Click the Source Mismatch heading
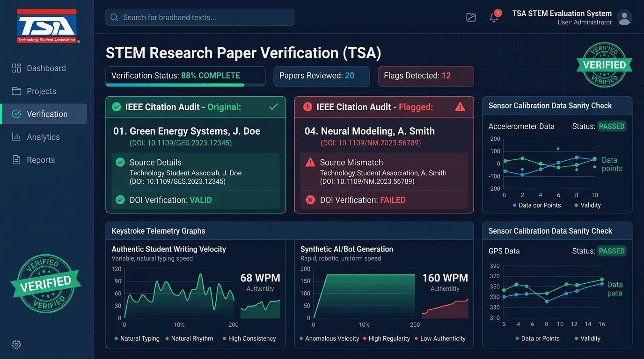Viewport: 644px width, 359px height. tap(351, 163)
